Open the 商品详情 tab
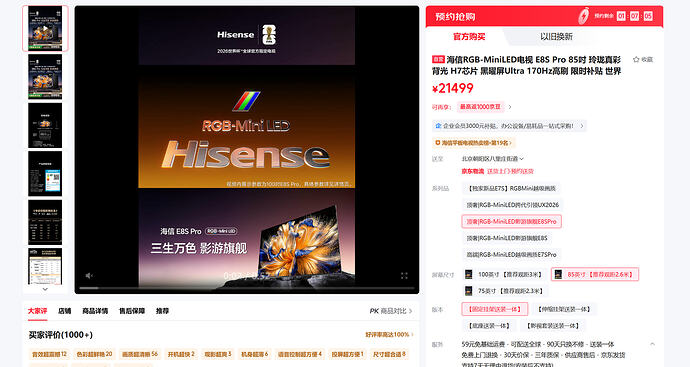This screenshot has width=690, height=367. tap(95, 311)
